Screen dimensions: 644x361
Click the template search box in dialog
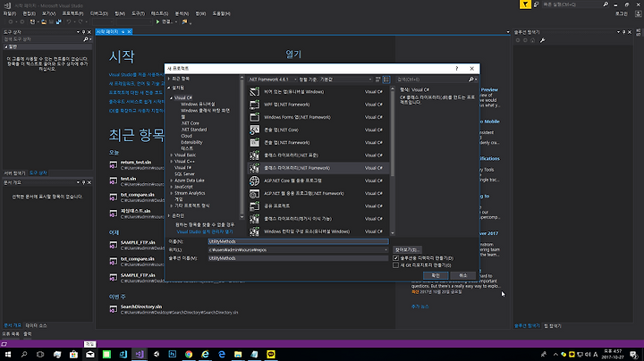(432, 80)
